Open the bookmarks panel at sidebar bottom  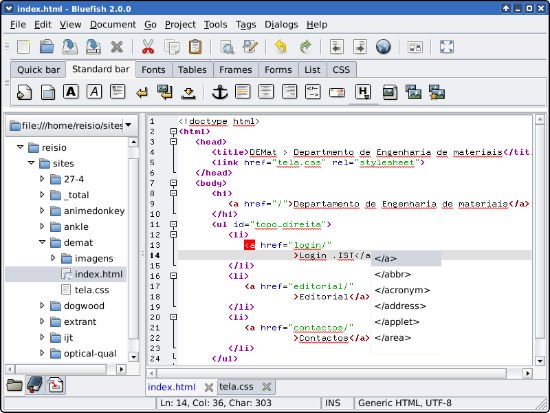coord(35,385)
